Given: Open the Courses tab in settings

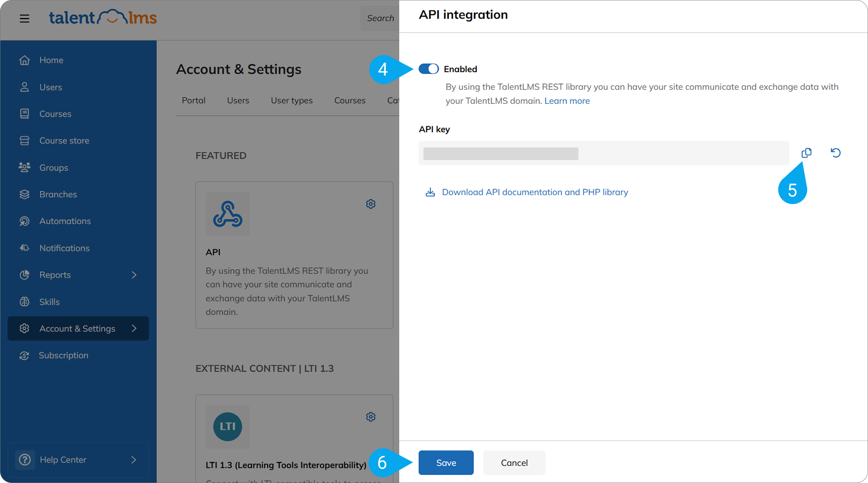Looking at the screenshot, I should tap(350, 100).
